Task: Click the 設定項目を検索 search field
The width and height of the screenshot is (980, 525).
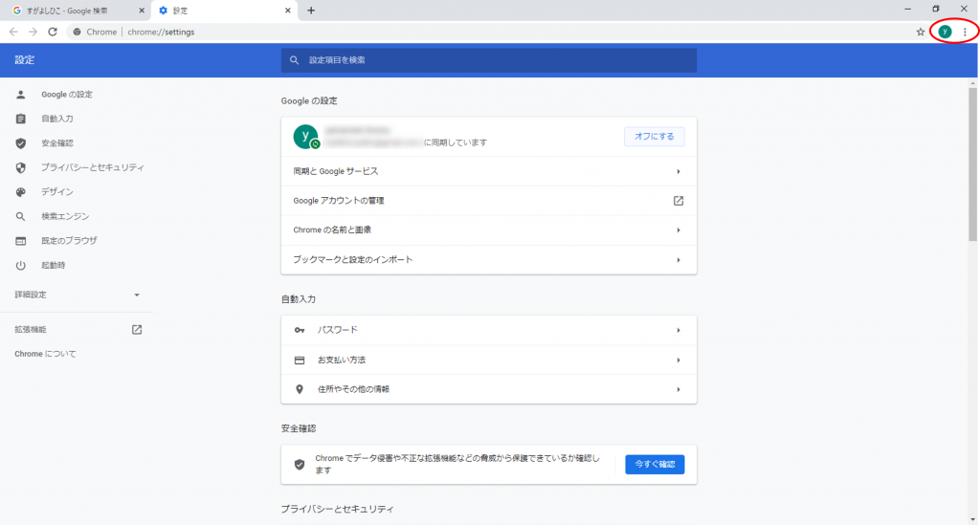Action: coord(489,60)
